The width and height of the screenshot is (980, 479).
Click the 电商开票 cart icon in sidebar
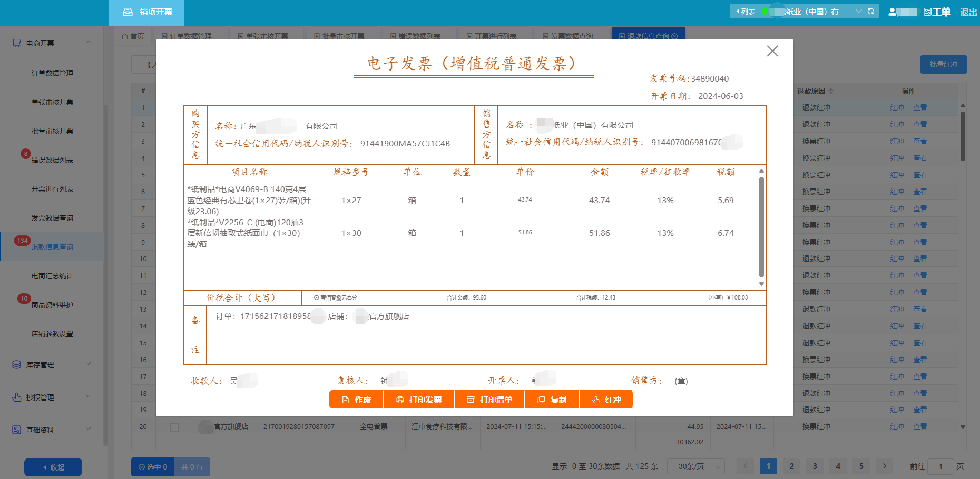17,43
